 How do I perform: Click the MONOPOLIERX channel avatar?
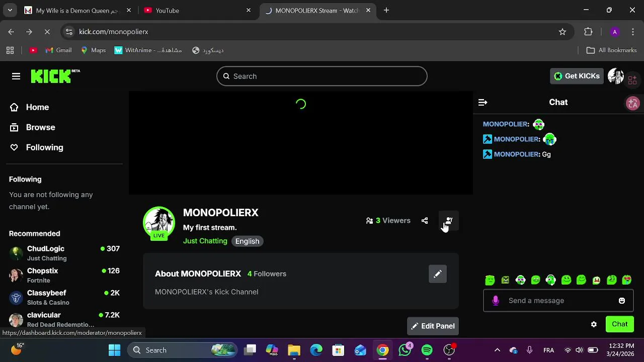159,222
